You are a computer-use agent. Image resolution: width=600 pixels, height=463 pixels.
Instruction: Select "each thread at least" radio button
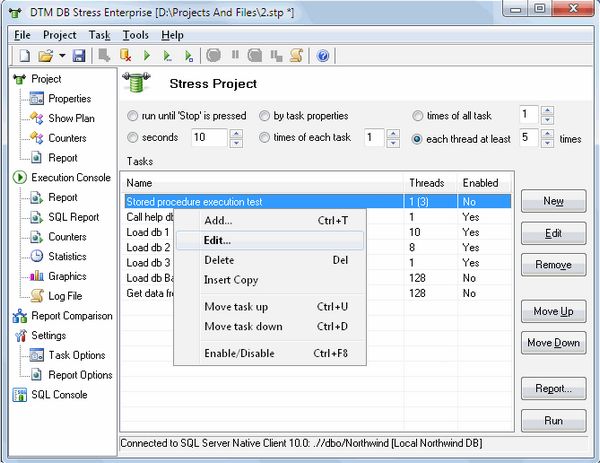pos(417,139)
